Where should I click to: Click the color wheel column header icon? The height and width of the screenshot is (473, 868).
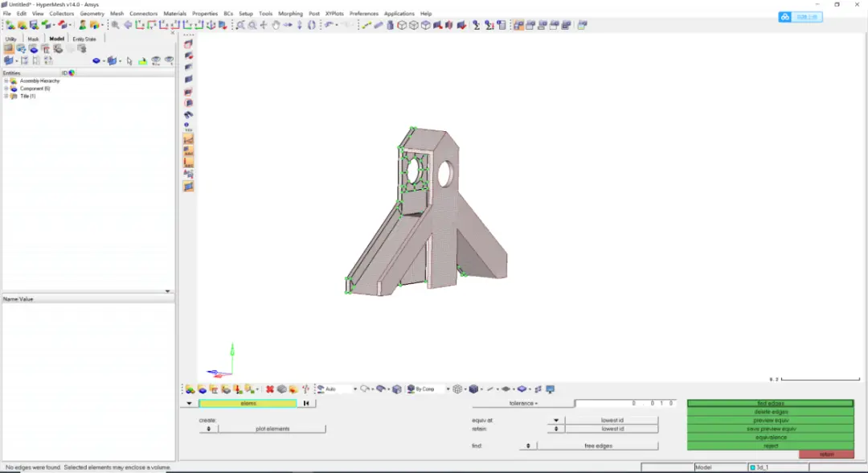(72, 73)
